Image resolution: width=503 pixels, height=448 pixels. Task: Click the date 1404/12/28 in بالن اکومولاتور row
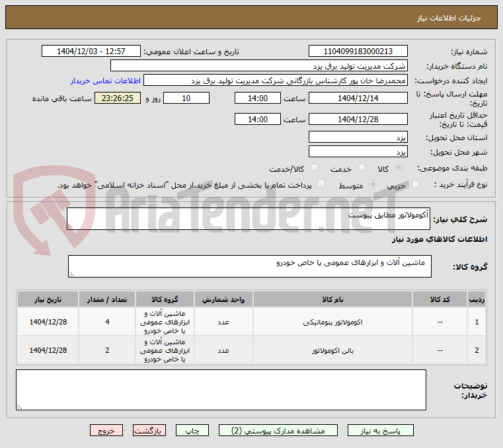(48, 350)
